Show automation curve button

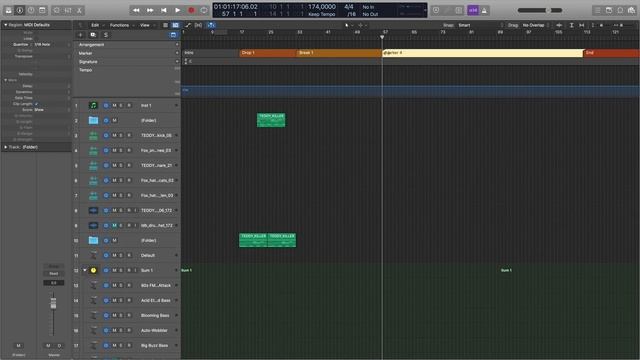pyautogui.click(x=188, y=25)
